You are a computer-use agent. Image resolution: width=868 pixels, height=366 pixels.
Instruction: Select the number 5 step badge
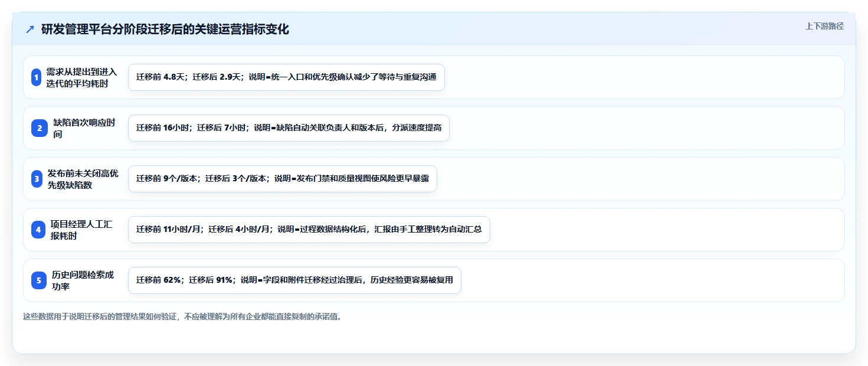tap(39, 280)
